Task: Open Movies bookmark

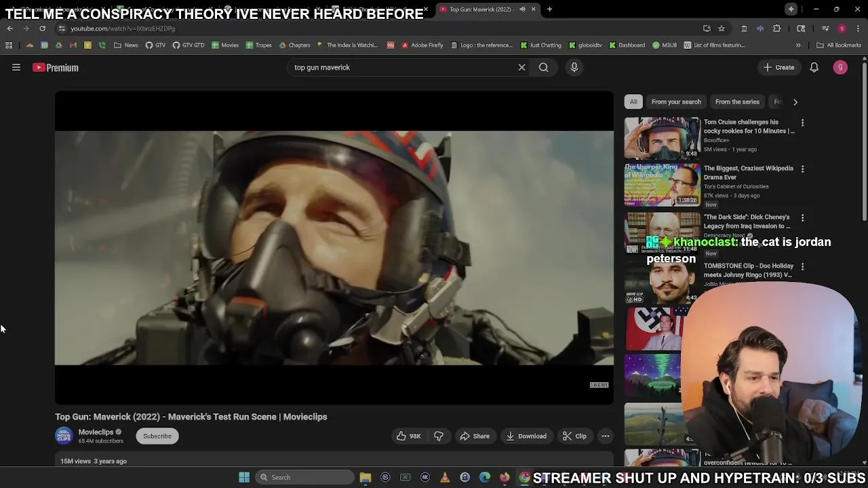Action: tap(225, 45)
